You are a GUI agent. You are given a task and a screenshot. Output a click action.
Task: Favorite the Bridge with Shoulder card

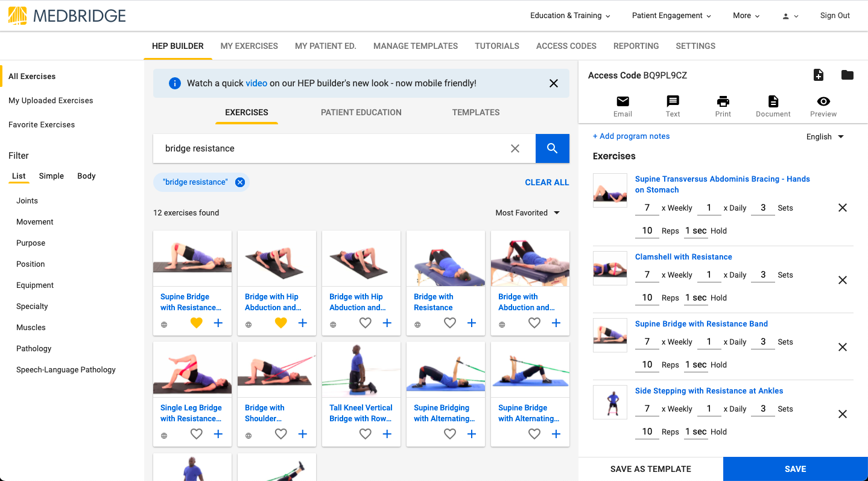pyautogui.click(x=280, y=434)
